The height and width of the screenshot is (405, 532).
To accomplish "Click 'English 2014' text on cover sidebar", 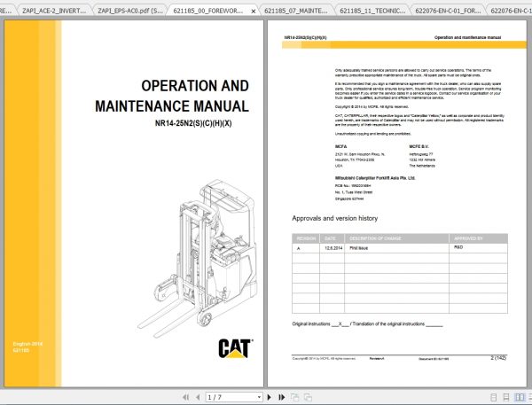I will pyautogui.click(x=27, y=344).
